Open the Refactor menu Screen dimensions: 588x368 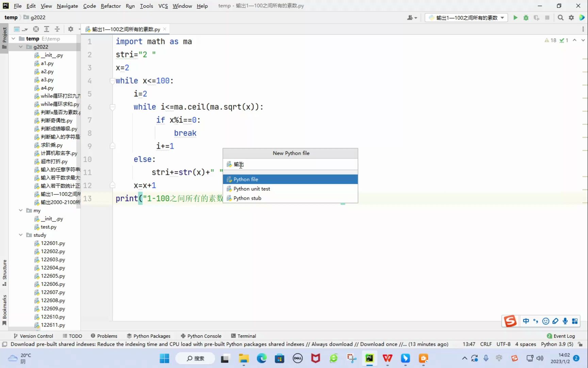click(x=111, y=6)
